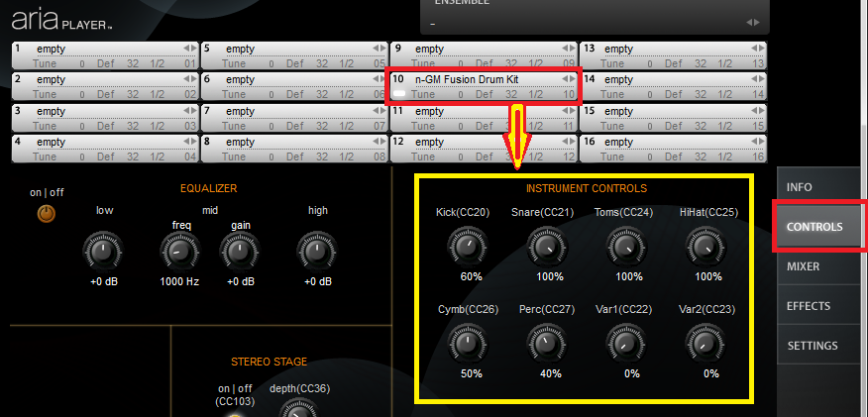Select the empty instrument slot 14
The width and height of the screenshot is (868, 417).
pos(673,86)
